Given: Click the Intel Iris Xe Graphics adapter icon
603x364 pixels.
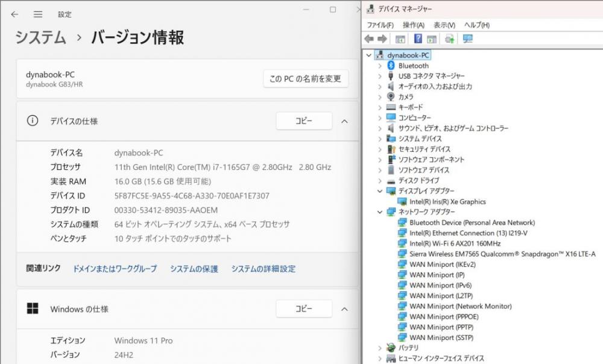Looking at the screenshot, I should (x=402, y=202).
